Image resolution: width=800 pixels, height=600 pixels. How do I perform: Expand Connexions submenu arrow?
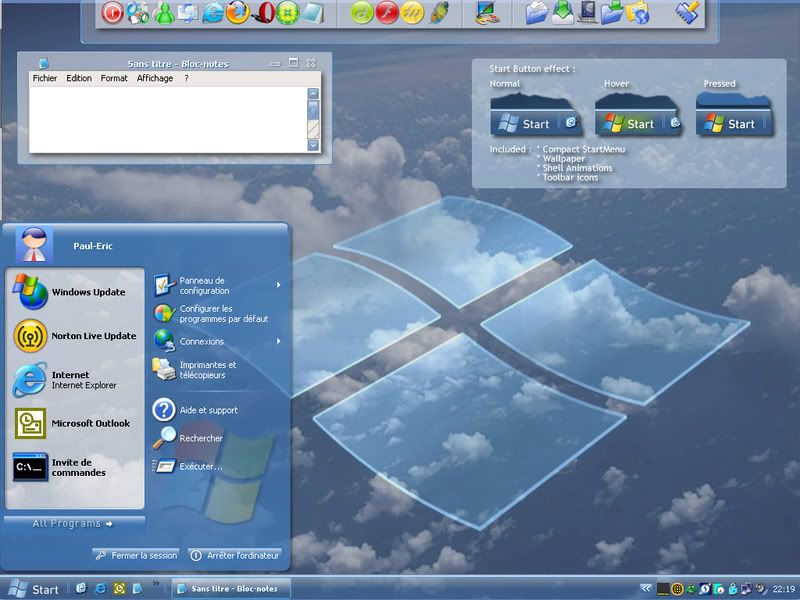[279, 341]
